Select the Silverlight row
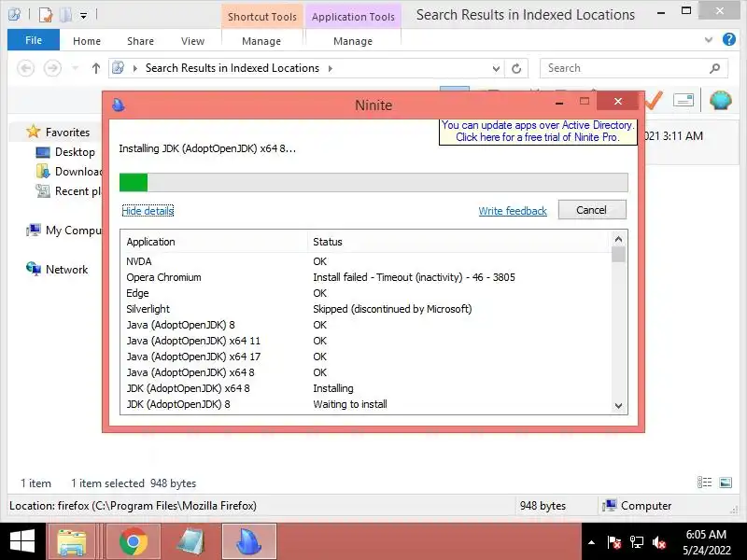Image resolution: width=747 pixels, height=560 pixels. pos(365,309)
